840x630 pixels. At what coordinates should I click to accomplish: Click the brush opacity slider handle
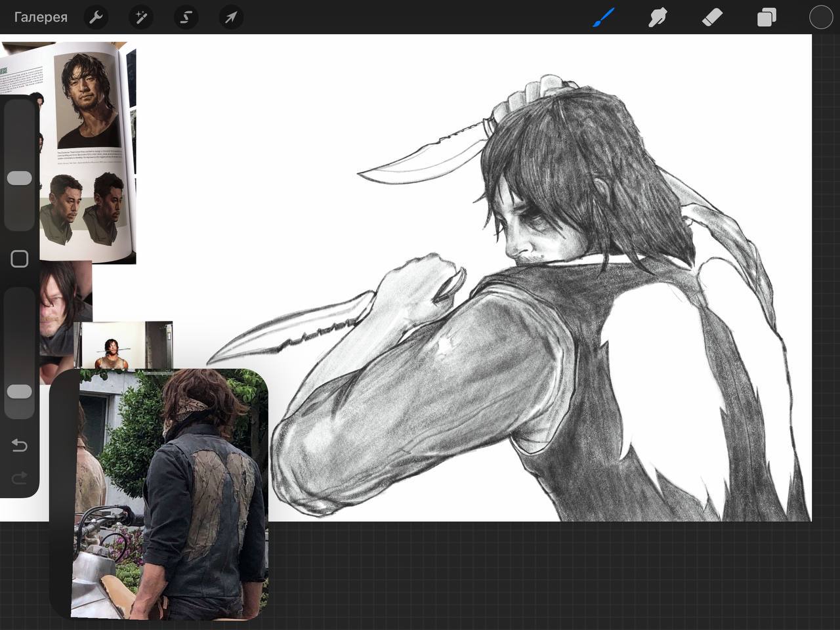coord(20,392)
